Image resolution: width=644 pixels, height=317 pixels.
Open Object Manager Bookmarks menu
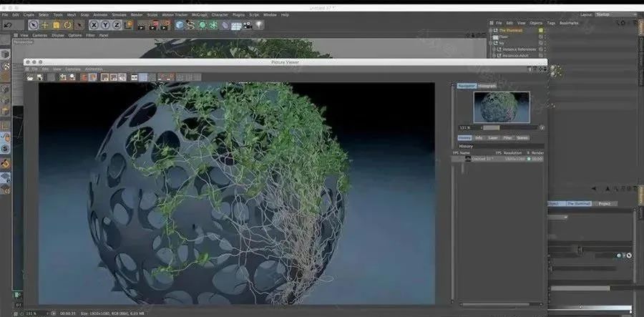pos(569,24)
